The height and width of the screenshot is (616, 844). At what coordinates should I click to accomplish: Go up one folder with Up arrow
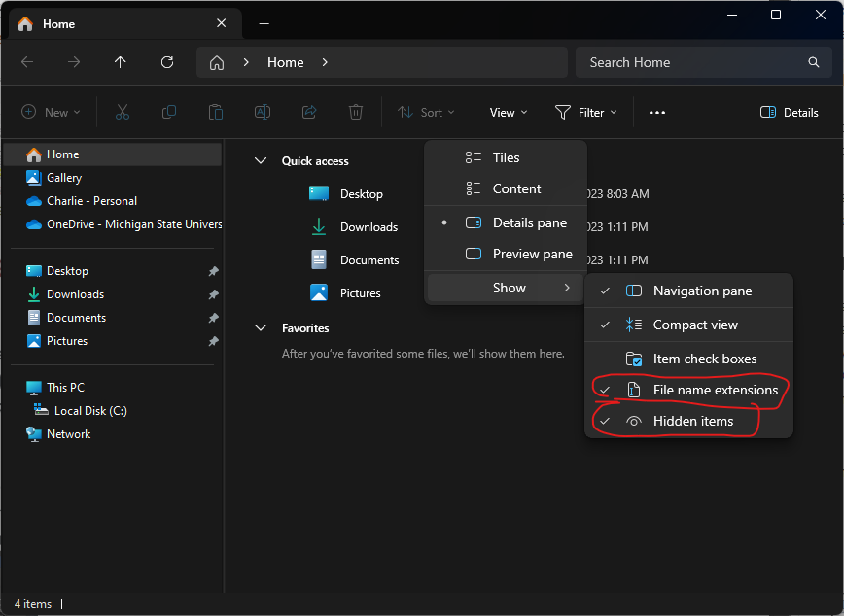[x=121, y=62]
